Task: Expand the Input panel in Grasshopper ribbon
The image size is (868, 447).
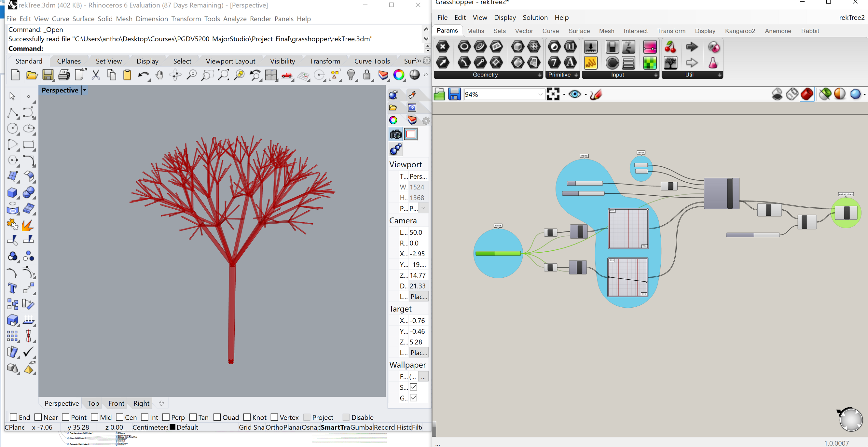Action: [656, 75]
